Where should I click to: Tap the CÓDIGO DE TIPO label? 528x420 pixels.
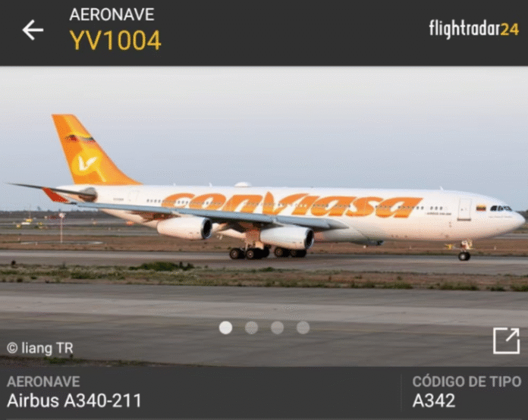pyautogui.click(x=467, y=381)
